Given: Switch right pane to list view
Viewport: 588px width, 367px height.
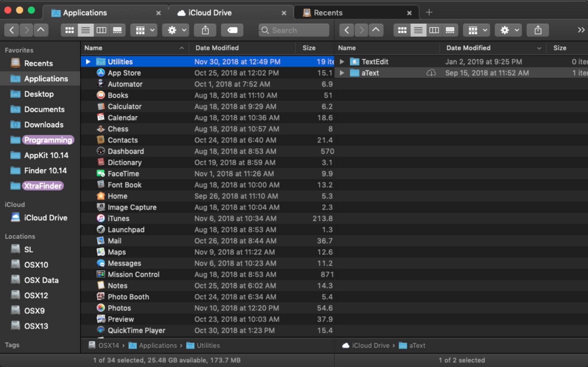Looking at the screenshot, I should click(418, 30).
